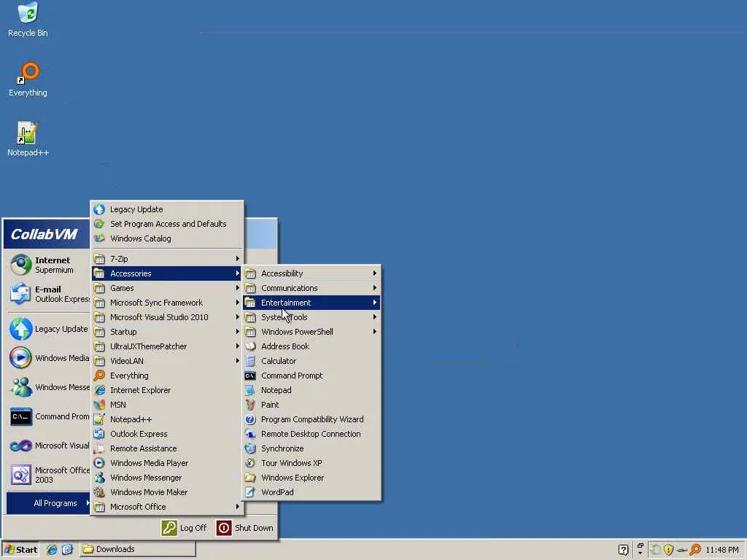Click the Windows Movie Maker icon
Image resolution: width=747 pixels, height=560 pixels.
tap(99, 492)
